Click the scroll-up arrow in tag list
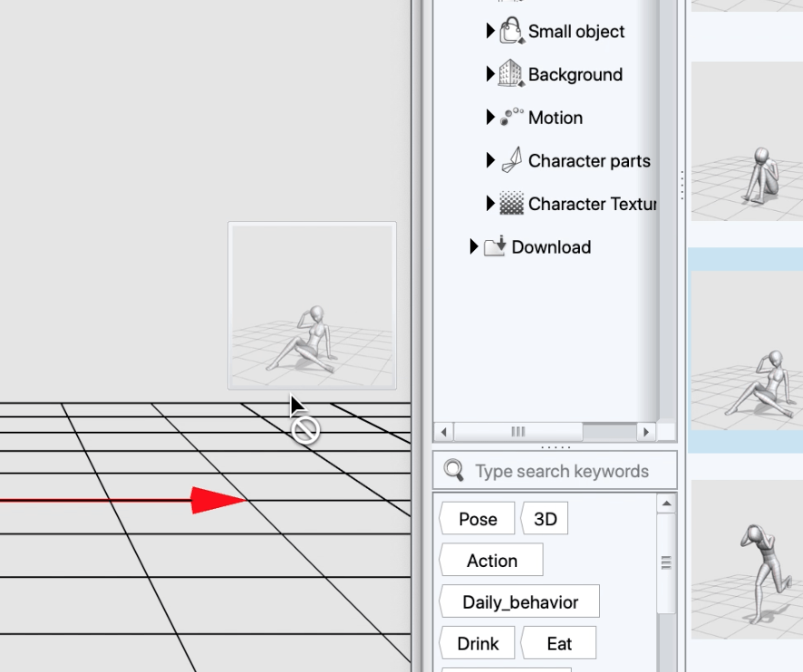Image resolution: width=803 pixels, height=672 pixels. coord(666,504)
